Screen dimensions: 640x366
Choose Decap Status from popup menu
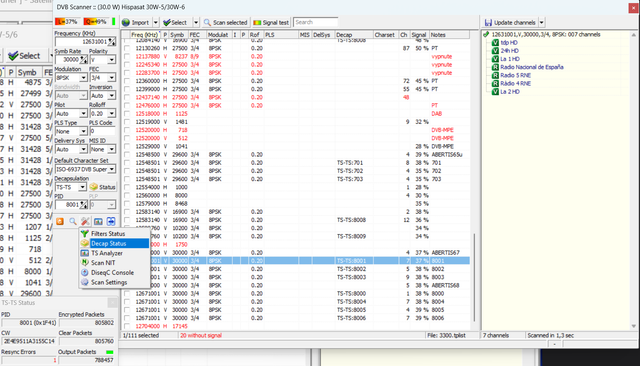[x=115, y=243]
